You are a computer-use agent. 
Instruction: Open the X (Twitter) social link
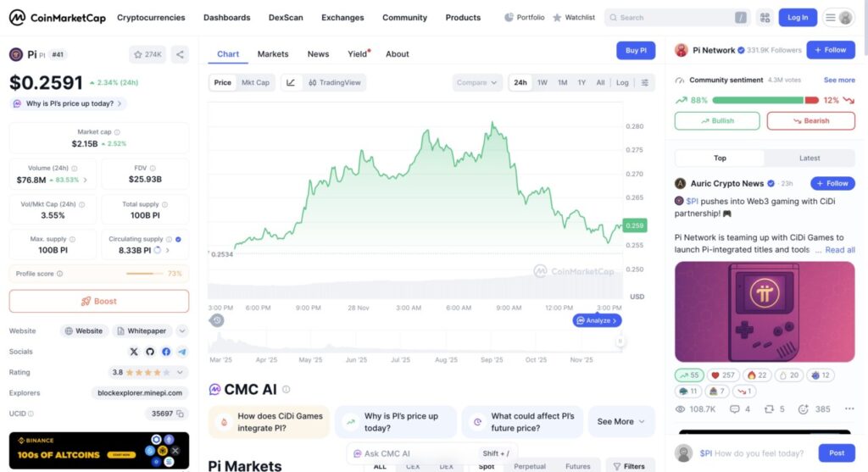coord(134,352)
